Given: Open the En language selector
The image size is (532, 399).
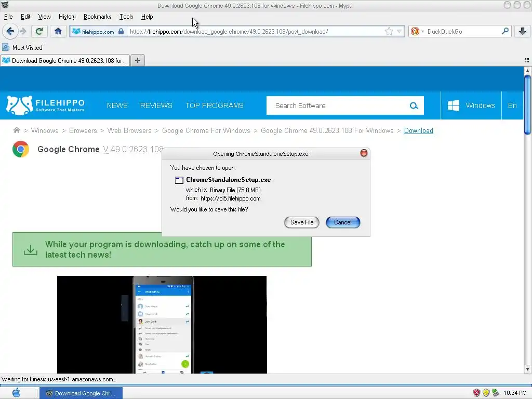Looking at the screenshot, I should click(512, 105).
